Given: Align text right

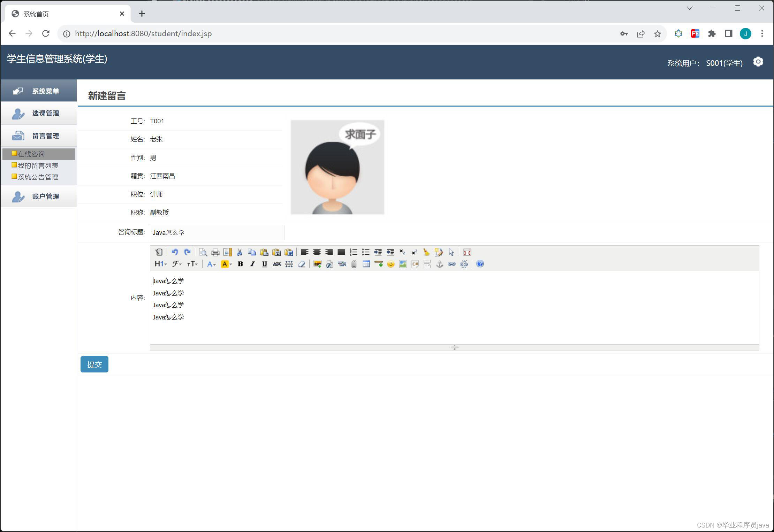Looking at the screenshot, I should pos(329,252).
